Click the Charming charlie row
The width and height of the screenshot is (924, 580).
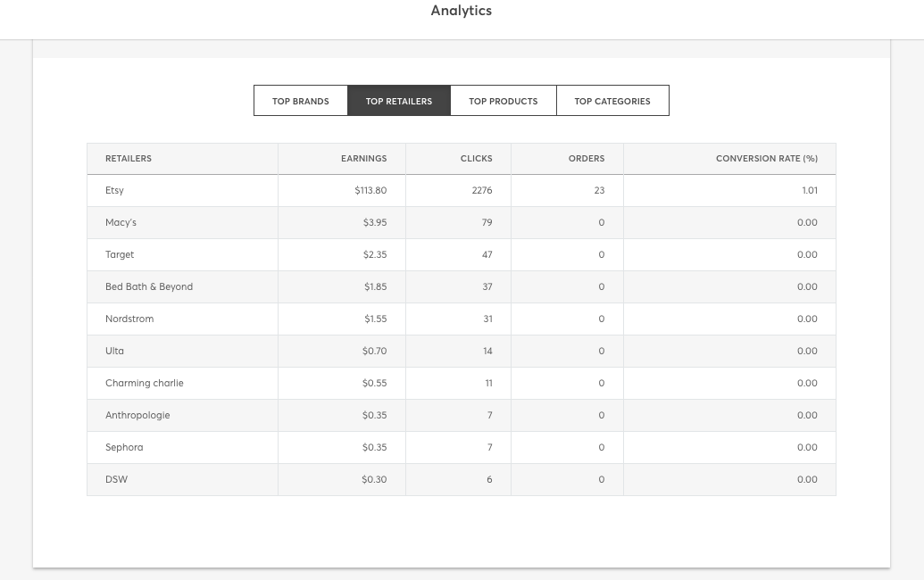(462, 383)
